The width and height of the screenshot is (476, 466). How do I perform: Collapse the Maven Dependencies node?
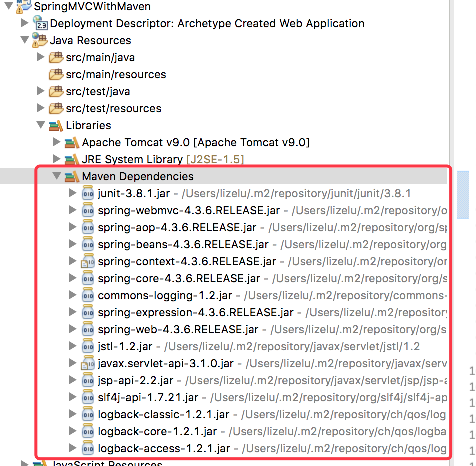[56, 176]
